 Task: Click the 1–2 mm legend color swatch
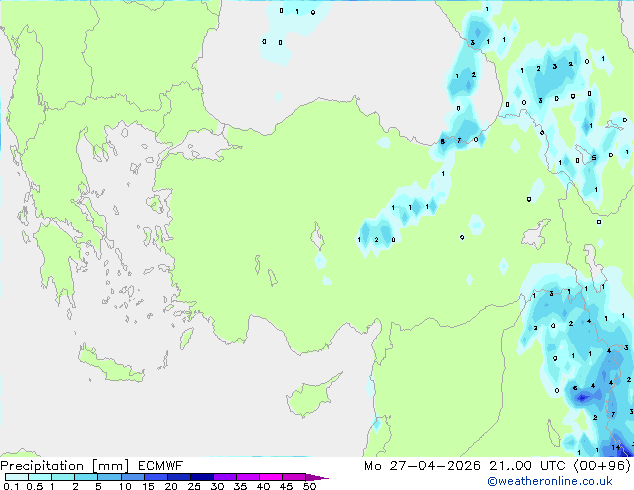(63, 477)
